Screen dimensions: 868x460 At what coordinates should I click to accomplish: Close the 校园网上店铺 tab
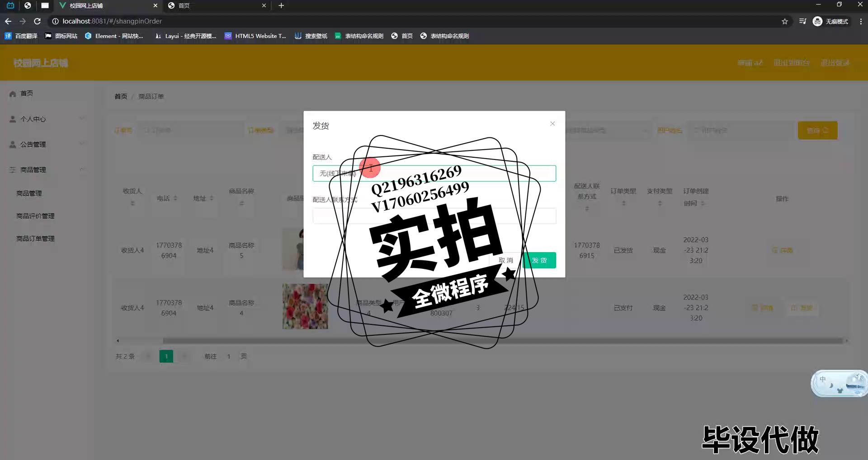(156, 5)
